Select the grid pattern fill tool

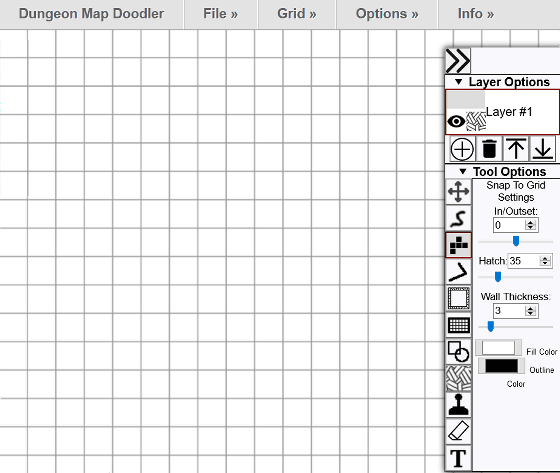tap(459, 325)
